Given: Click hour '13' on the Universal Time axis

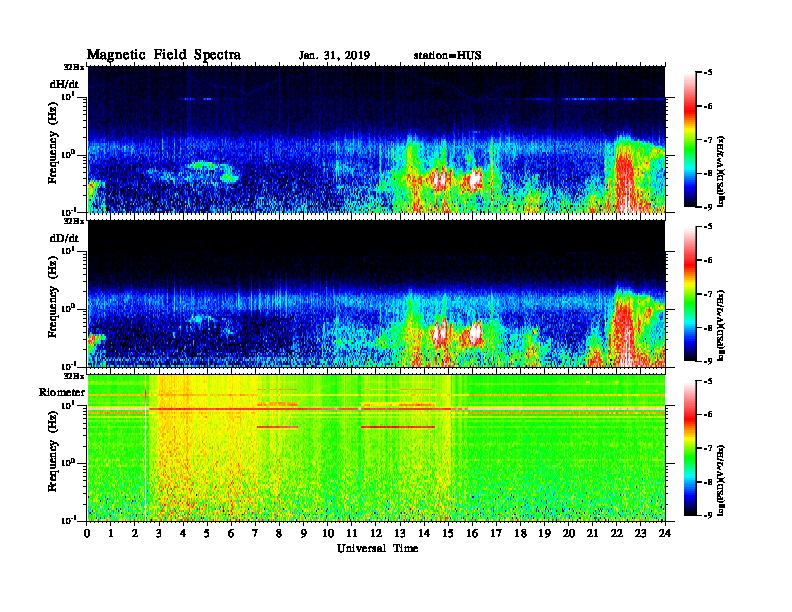Looking at the screenshot, I should [x=400, y=533].
